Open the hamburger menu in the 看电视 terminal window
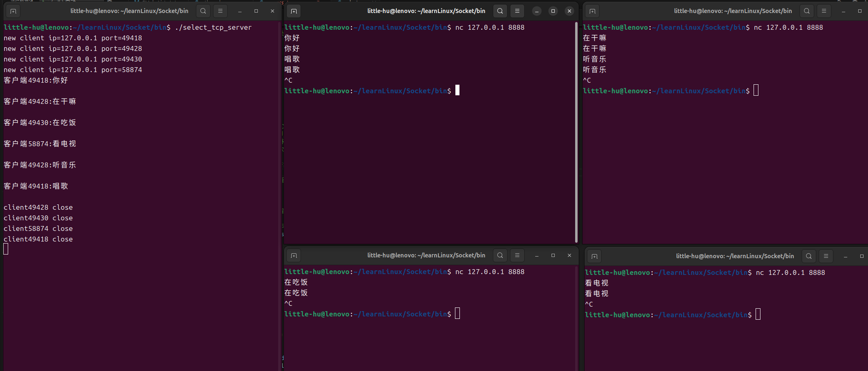 pos(826,256)
